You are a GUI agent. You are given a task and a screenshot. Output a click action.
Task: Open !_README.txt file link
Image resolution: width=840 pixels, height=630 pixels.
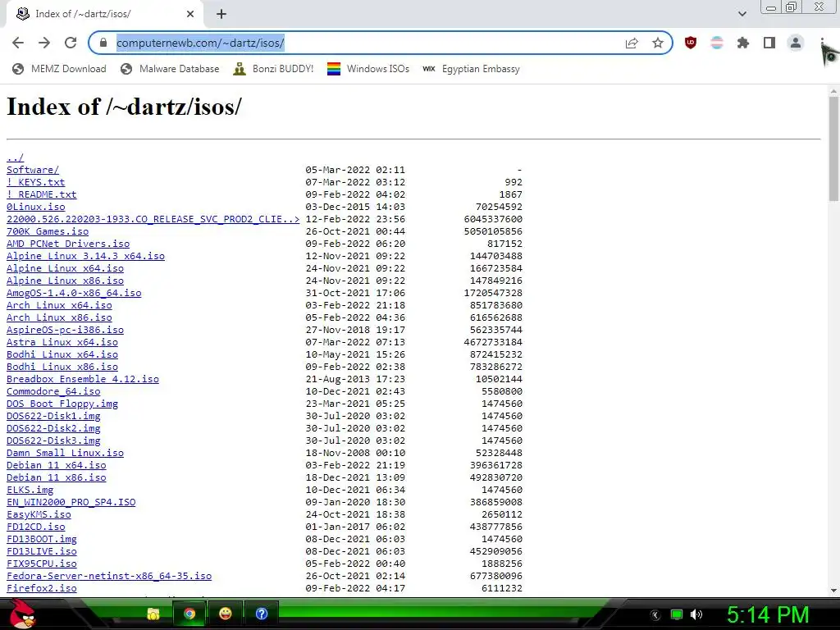click(x=42, y=194)
